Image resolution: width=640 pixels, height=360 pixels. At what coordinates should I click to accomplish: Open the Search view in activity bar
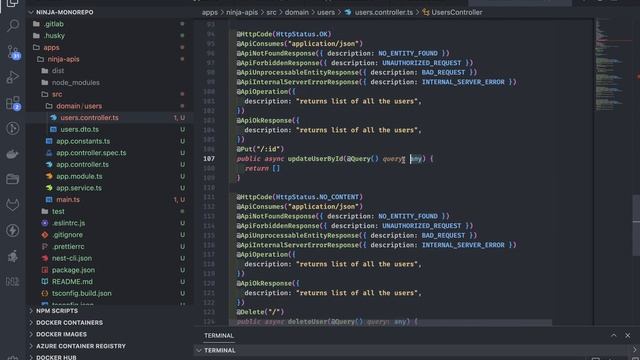(13, 26)
